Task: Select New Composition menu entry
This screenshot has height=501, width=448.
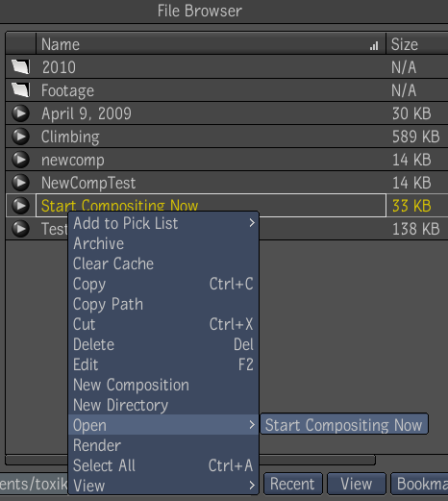Action: [163, 385]
